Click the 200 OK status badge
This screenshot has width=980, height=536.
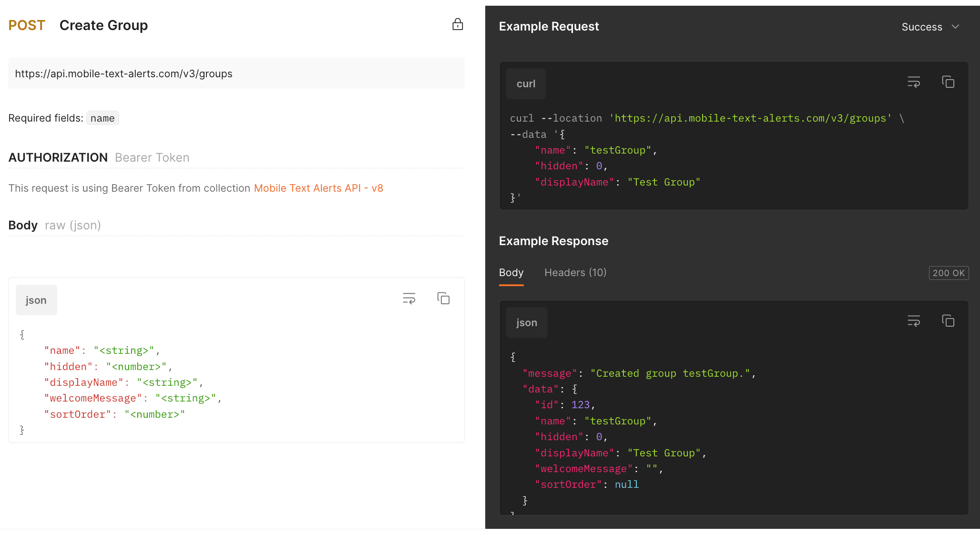(x=949, y=273)
